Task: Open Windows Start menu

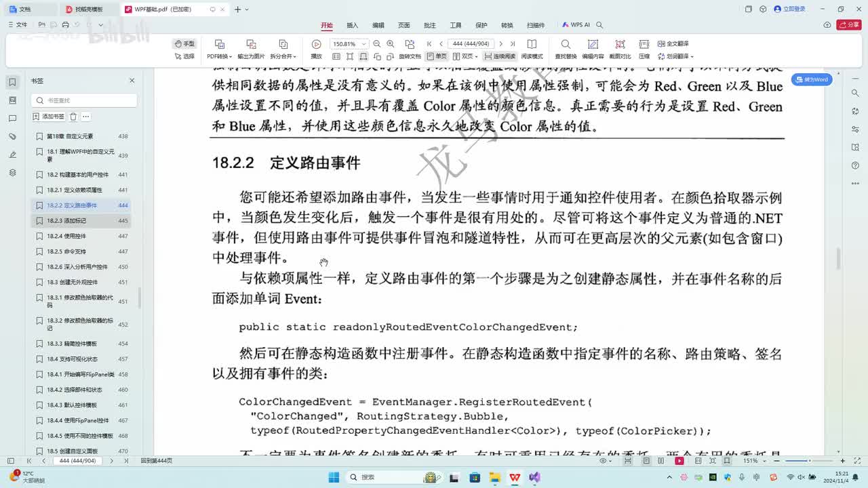Action: tap(334, 477)
